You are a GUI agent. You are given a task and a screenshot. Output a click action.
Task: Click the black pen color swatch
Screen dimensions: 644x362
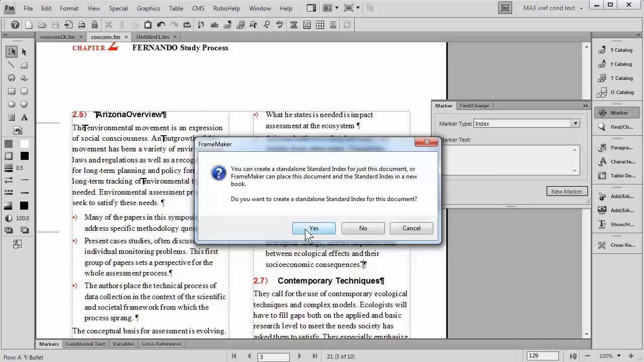[24, 156]
